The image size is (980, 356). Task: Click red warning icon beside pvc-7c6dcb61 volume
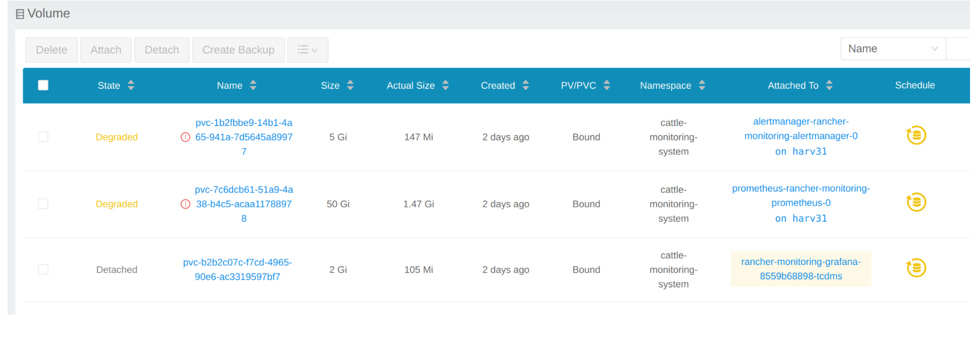185,204
